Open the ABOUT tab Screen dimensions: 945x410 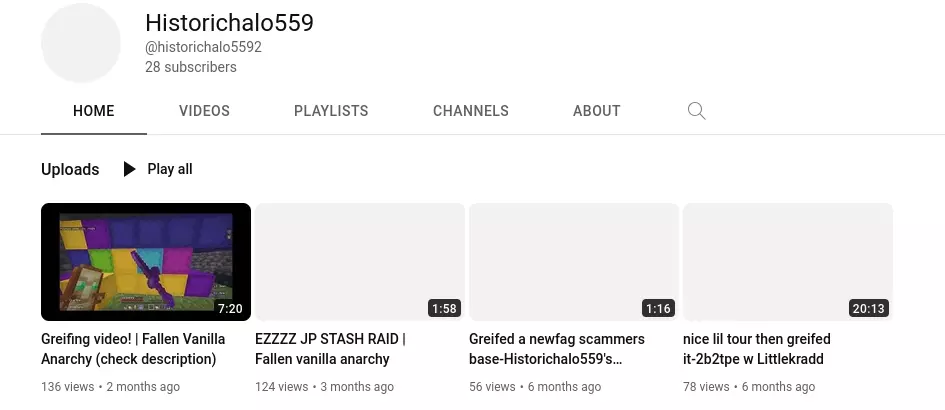[597, 111]
